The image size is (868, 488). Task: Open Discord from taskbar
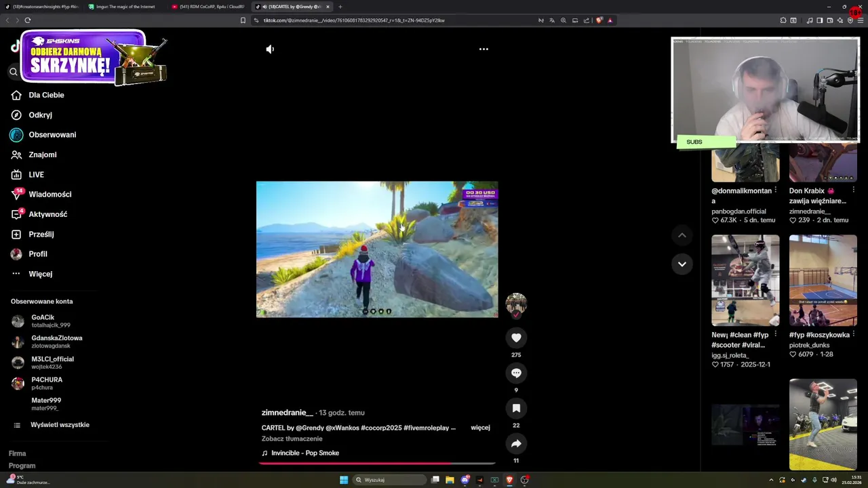coord(465,480)
